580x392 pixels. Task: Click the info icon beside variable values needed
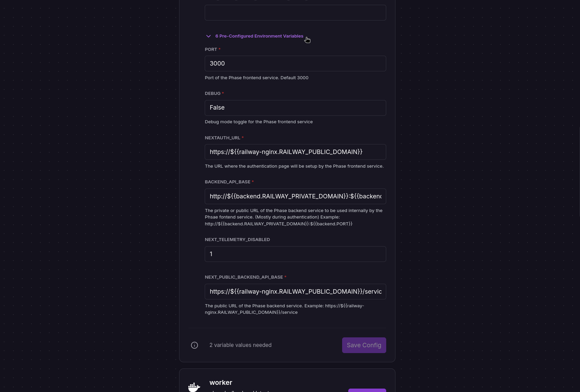pos(194,345)
